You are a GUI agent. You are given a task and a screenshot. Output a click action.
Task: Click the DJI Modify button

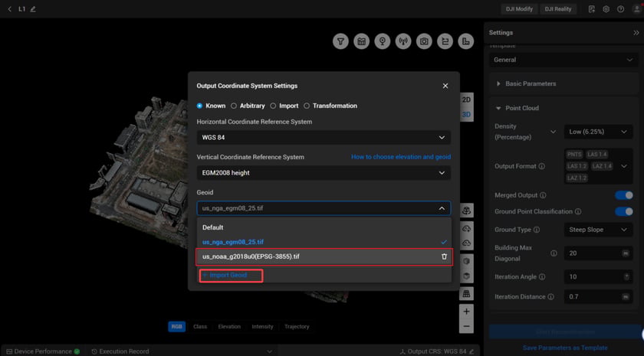[x=519, y=9]
